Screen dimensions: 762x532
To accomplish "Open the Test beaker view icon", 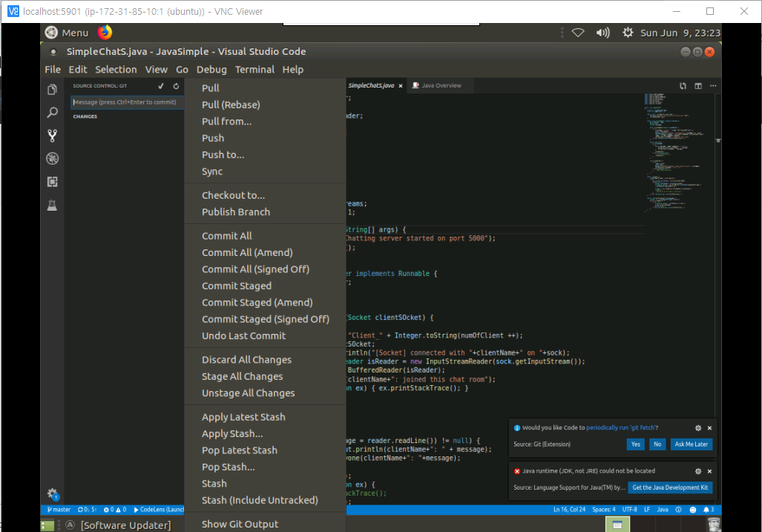I will pos(52,205).
